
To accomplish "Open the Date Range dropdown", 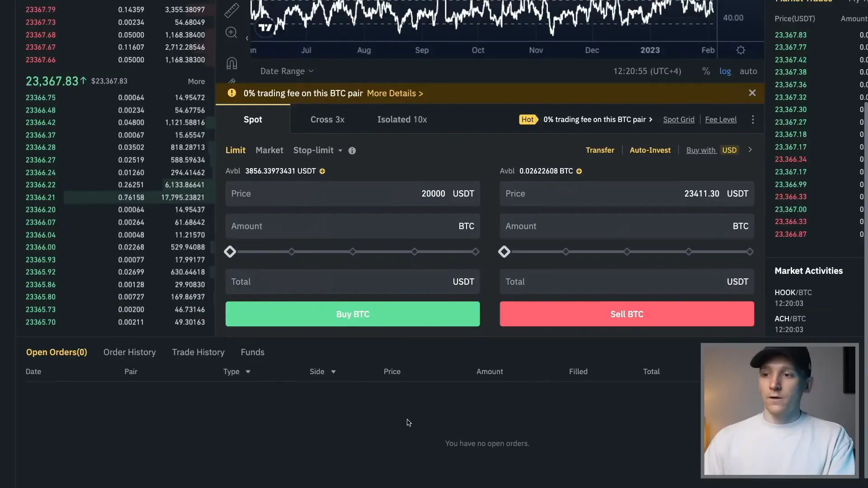I will (x=287, y=71).
